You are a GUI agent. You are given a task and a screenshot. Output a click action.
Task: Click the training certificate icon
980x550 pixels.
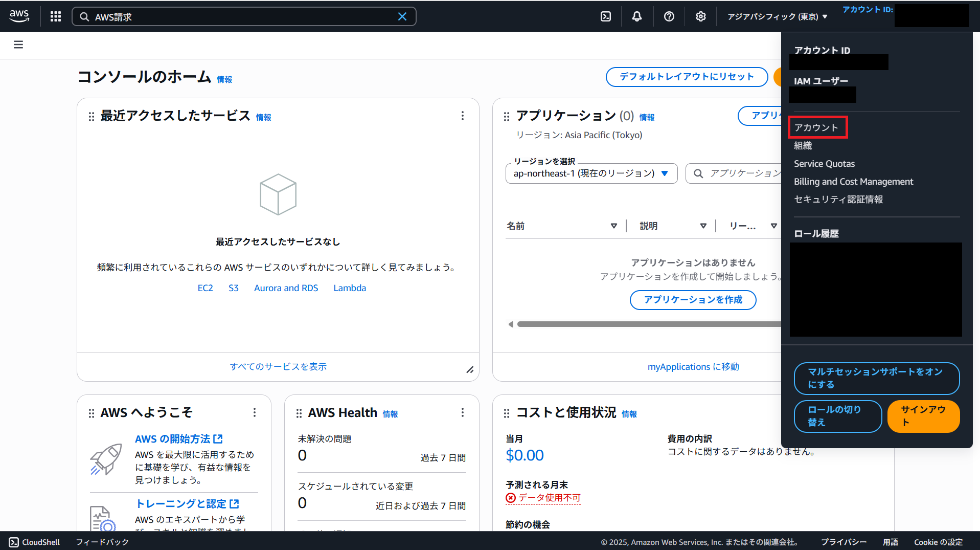102,518
